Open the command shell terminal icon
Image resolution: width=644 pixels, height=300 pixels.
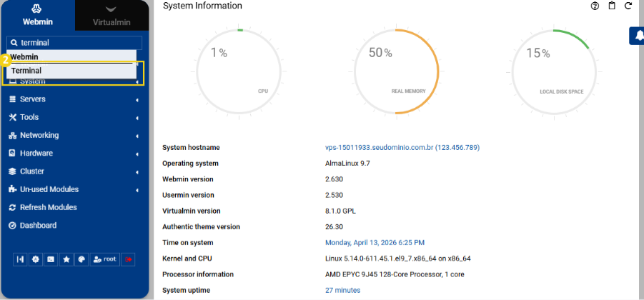(50, 259)
